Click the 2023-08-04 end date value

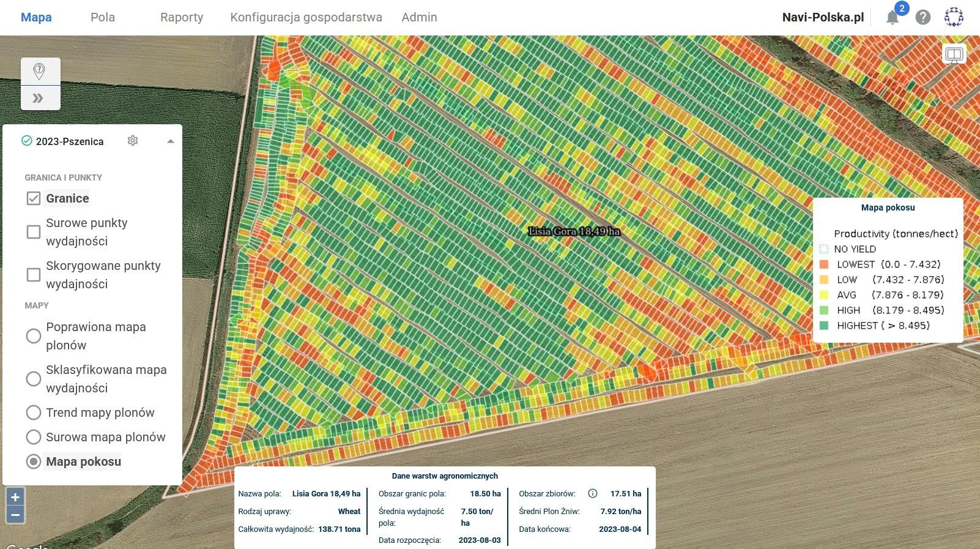pos(620,529)
